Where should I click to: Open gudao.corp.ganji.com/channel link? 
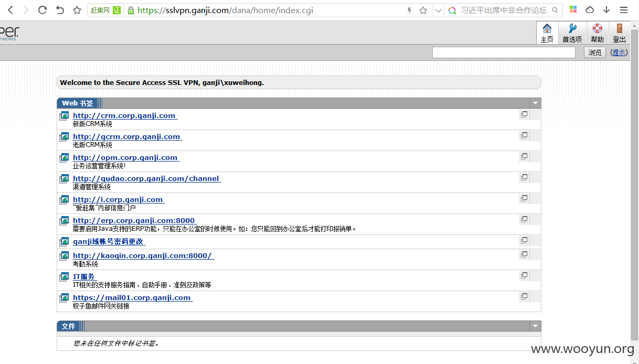pos(147,178)
